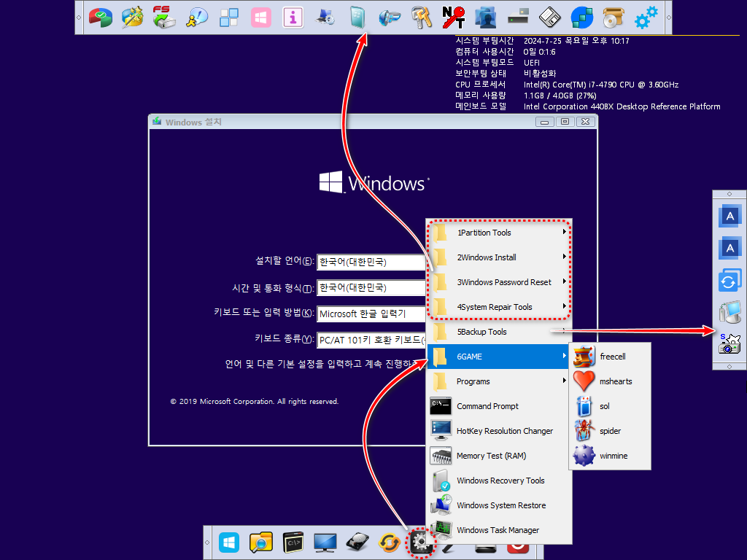Open the blue sync arrows backup icon
747x560 pixels.
tap(729, 281)
